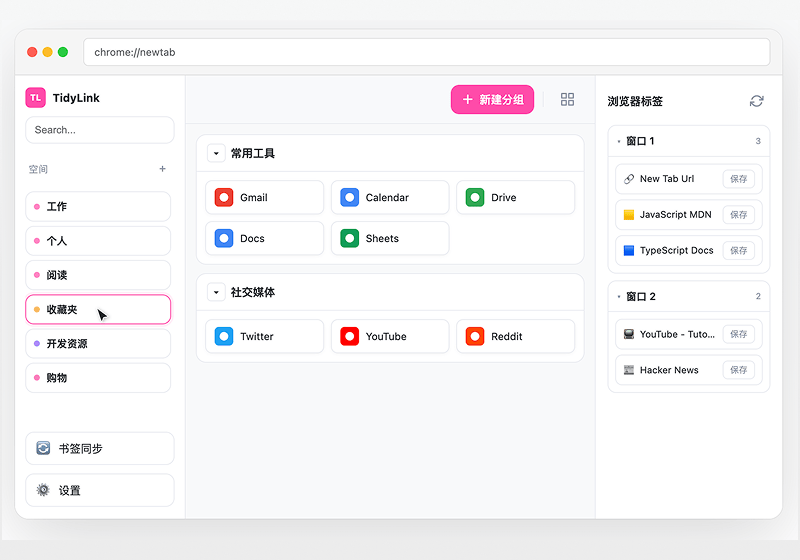Image resolution: width=800 pixels, height=560 pixels.
Task: Click the TidyLink app name
Action: (x=76, y=98)
